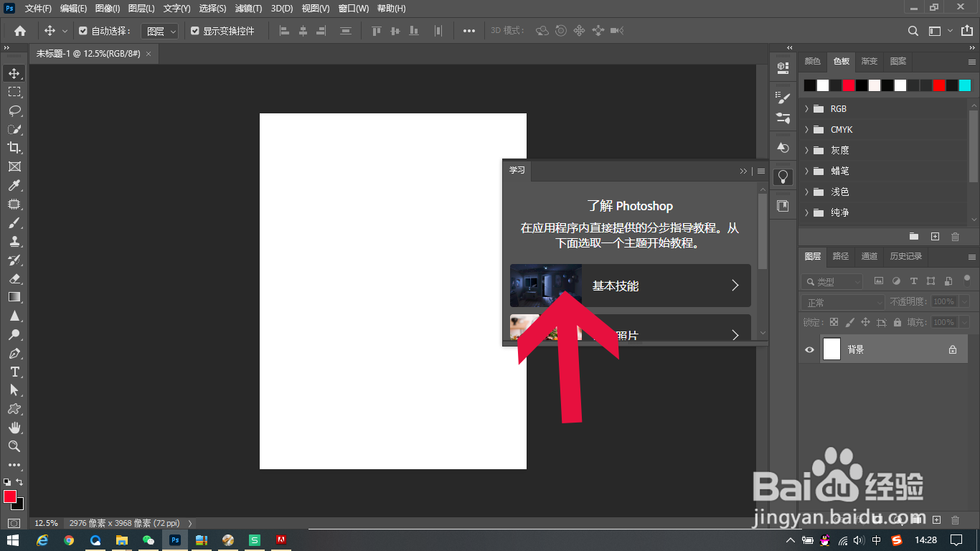
Task: Select the History Brush tool
Action: coord(14,260)
